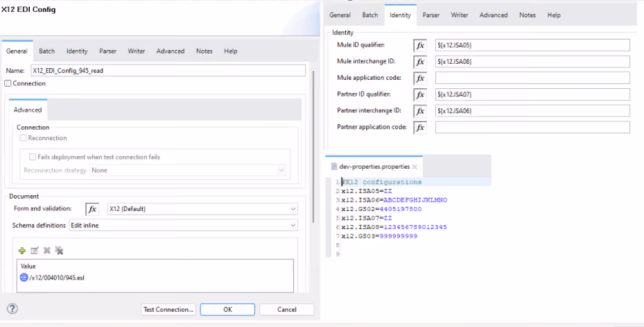
Task: Click the edit schema entry pencil icon
Action: point(35,251)
